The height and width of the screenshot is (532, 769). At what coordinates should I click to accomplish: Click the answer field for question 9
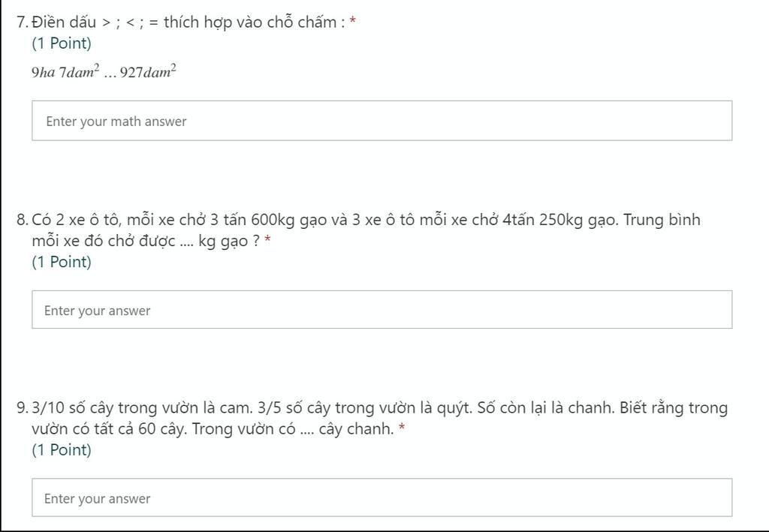pos(381,498)
